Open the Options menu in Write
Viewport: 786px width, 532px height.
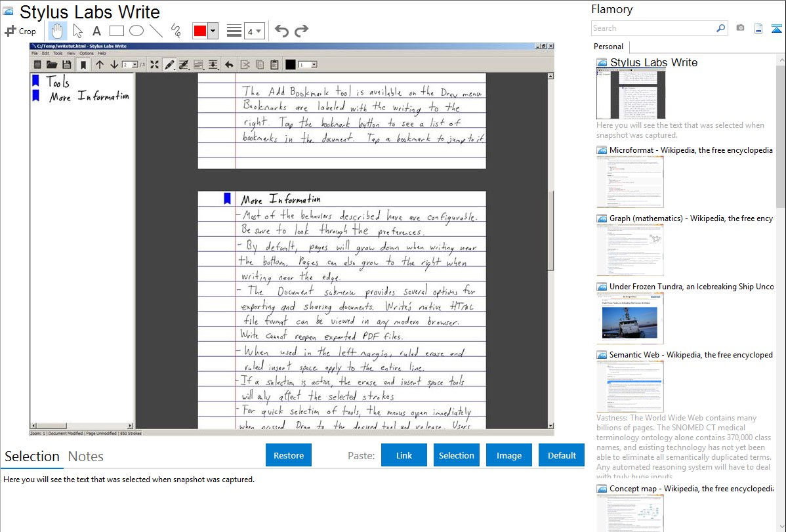point(86,53)
